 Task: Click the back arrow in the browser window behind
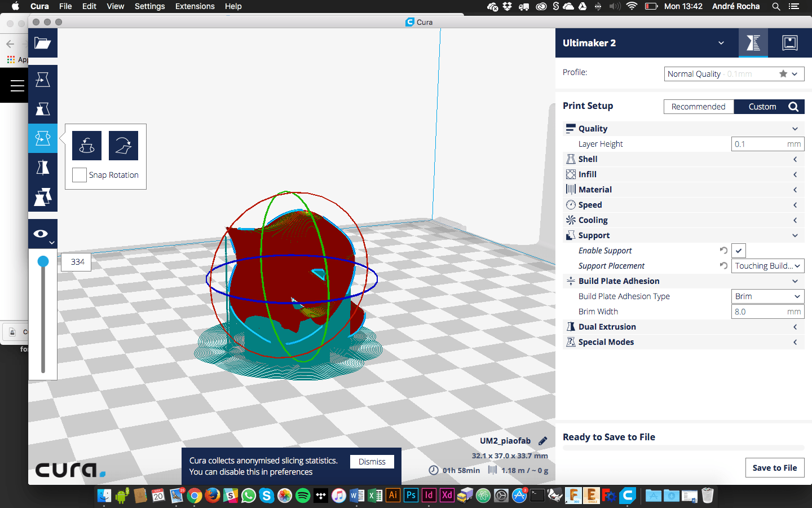coord(10,43)
